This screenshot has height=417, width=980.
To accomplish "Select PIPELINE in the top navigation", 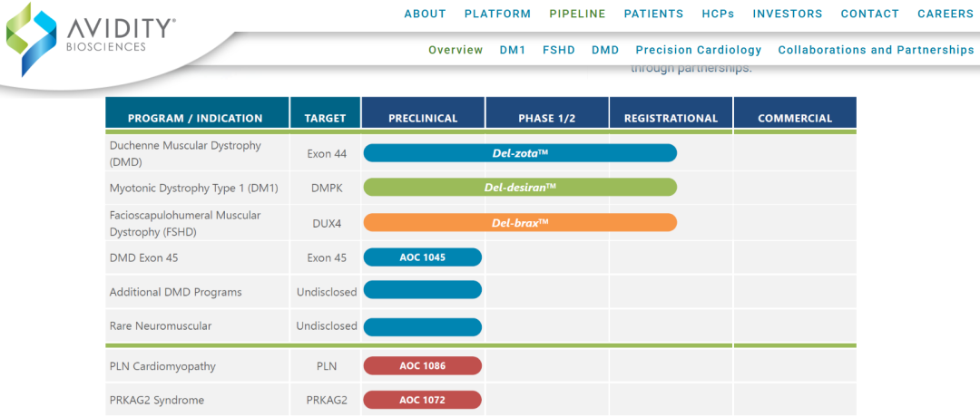I will [577, 14].
